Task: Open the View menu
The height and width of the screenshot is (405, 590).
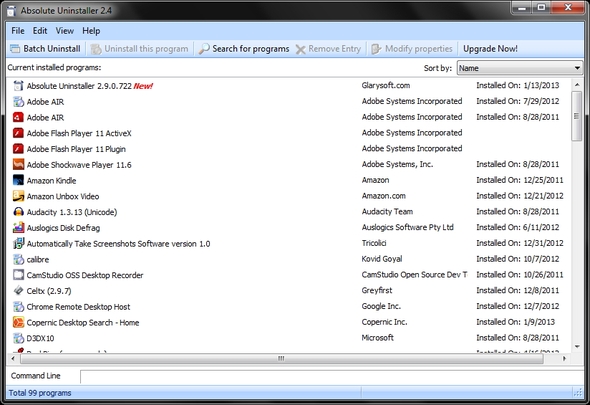Action: (x=65, y=31)
